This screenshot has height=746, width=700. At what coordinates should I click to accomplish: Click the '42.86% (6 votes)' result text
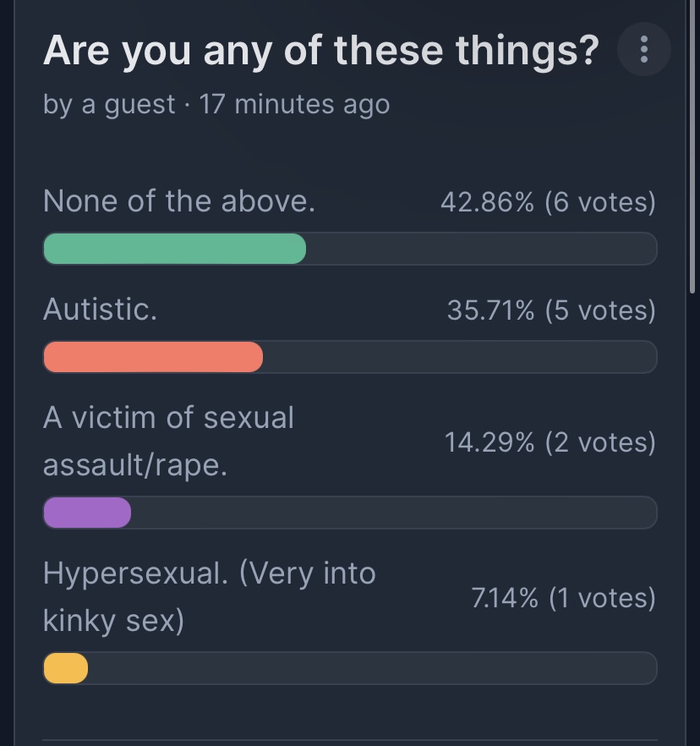tap(549, 201)
